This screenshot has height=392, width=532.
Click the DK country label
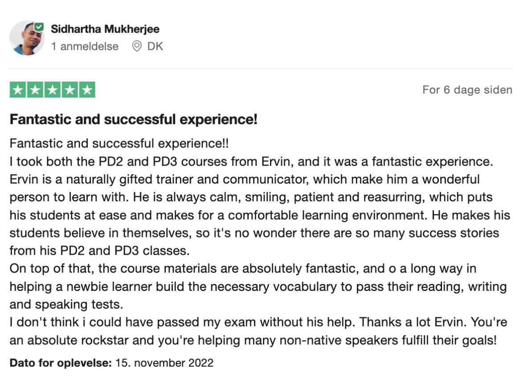click(156, 46)
